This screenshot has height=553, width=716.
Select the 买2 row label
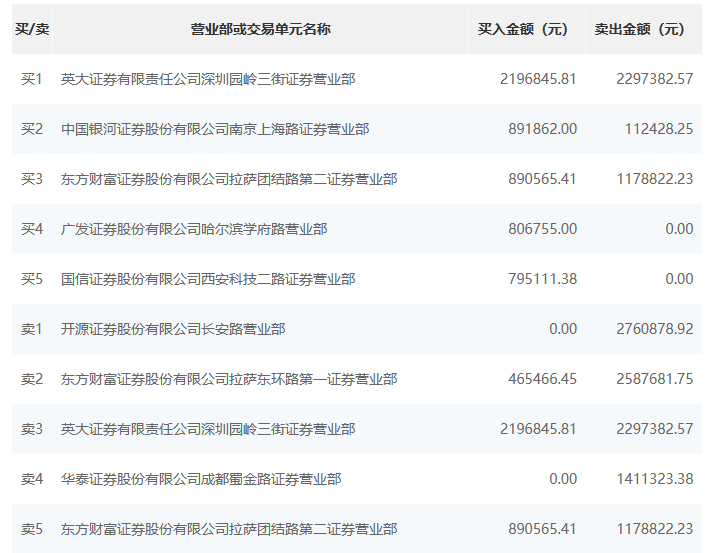[x=32, y=129]
